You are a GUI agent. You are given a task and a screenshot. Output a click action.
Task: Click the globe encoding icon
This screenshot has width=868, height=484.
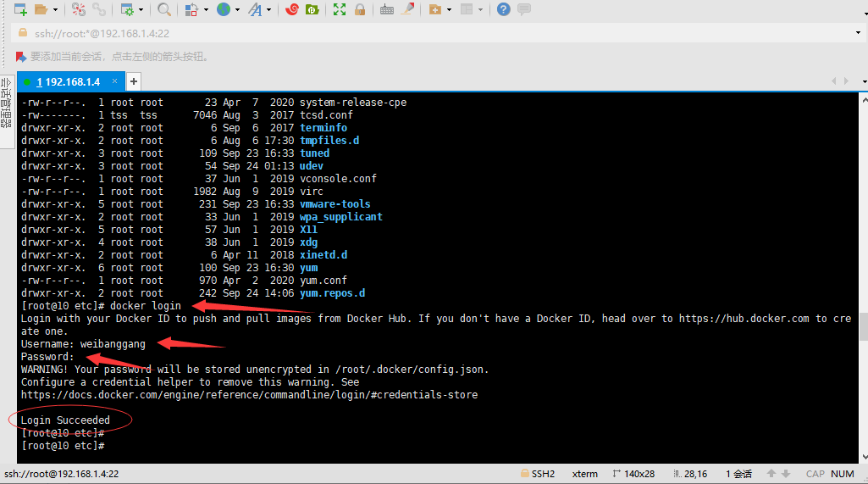(223, 8)
